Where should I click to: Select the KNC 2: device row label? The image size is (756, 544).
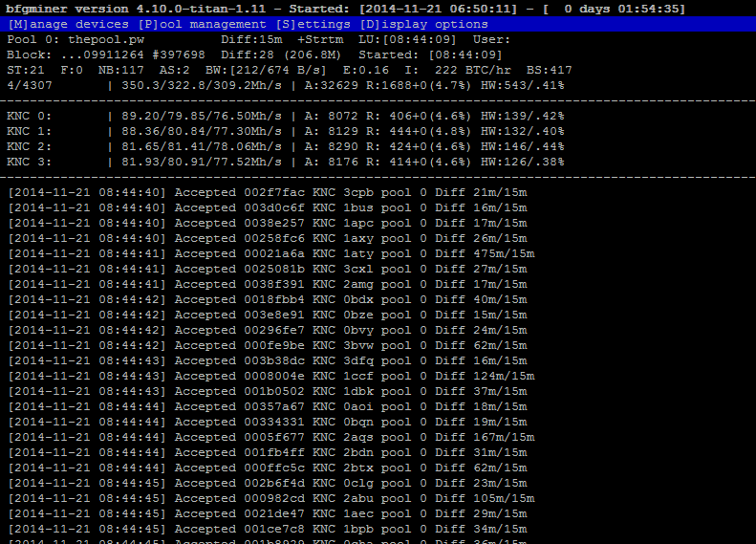[29, 146]
